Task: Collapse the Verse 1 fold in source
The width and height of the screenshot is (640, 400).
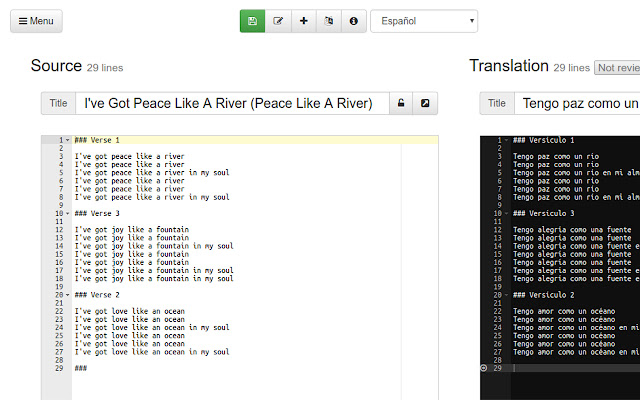Action: pos(68,141)
